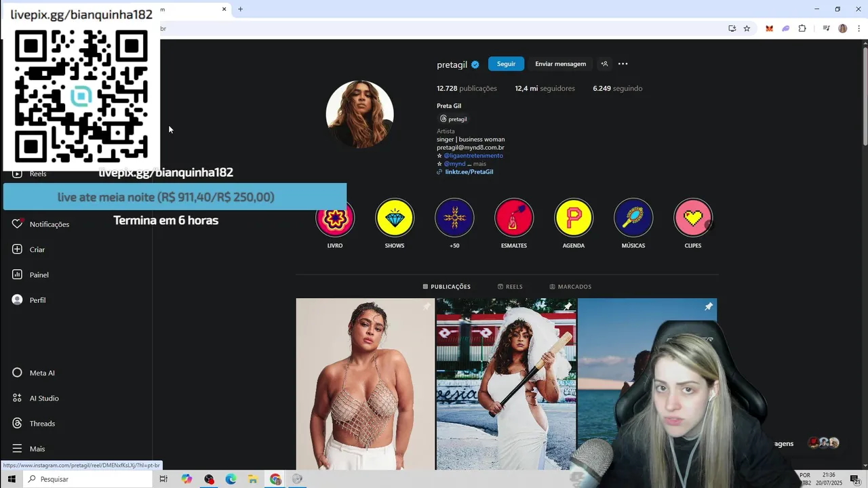The height and width of the screenshot is (488, 868).
Task: Open the ESMALTES story highlight
Action: pyautogui.click(x=514, y=218)
